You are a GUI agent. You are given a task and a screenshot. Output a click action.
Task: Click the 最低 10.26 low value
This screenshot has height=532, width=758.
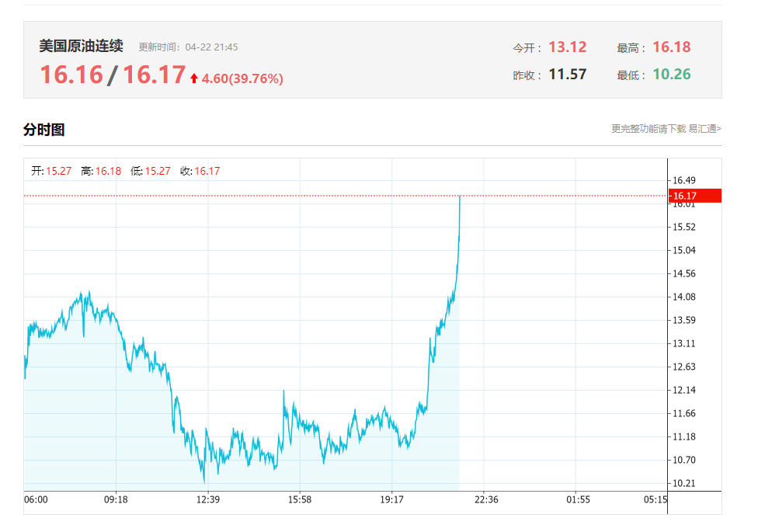pos(671,75)
